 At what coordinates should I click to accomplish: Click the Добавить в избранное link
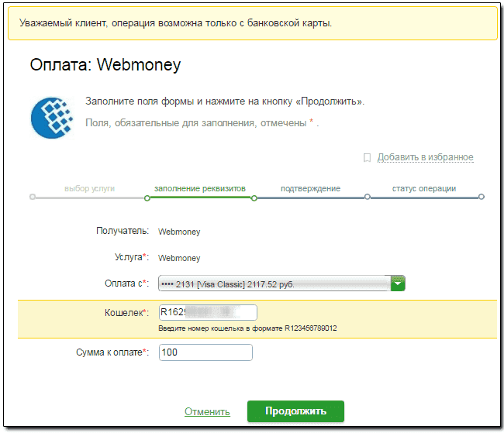coord(425,157)
